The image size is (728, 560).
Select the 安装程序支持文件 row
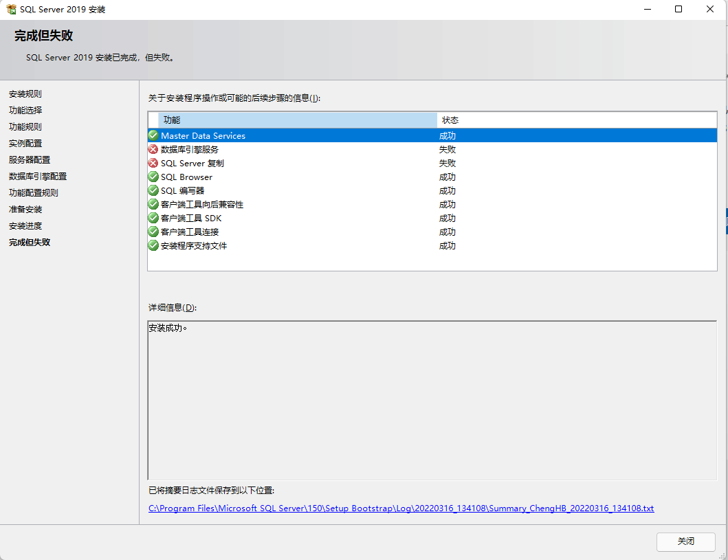pos(432,245)
